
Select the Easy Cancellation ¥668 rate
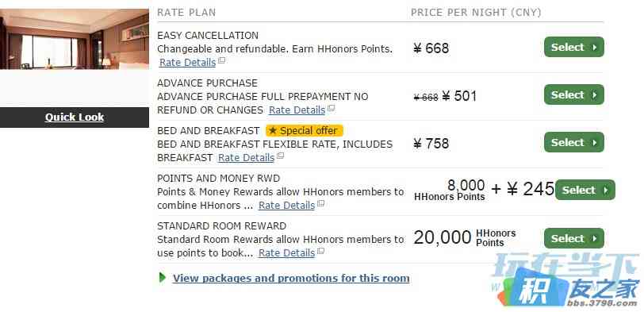pos(573,47)
